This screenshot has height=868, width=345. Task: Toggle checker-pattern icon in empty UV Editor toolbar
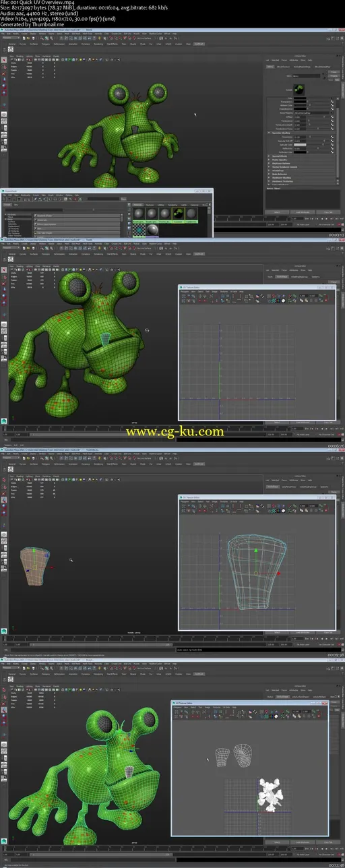(x=275, y=301)
